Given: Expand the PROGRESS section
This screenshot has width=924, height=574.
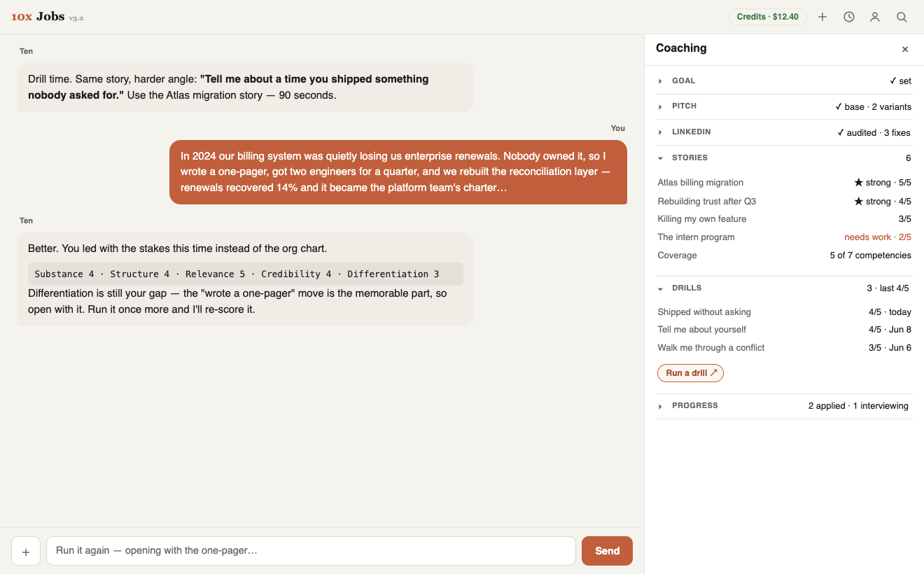Looking at the screenshot, I should [x=784, y=406].
